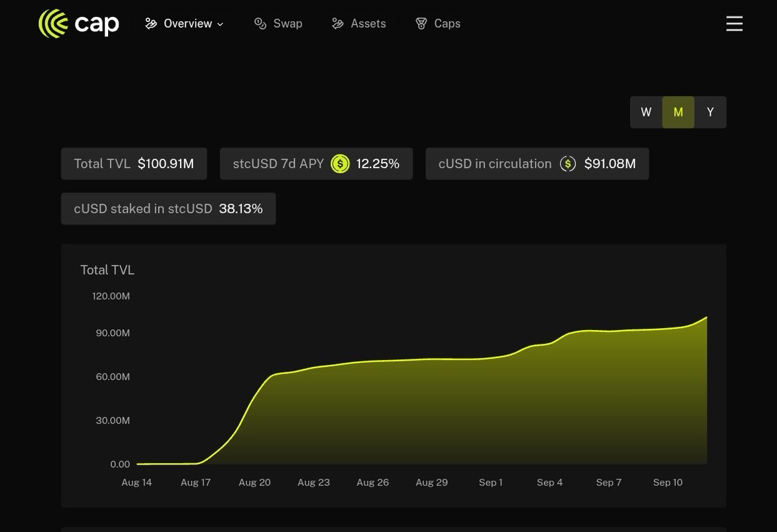The image size is (777, 532).
Task: Click the 60.00M axis label
Action: tap(113, 376)
